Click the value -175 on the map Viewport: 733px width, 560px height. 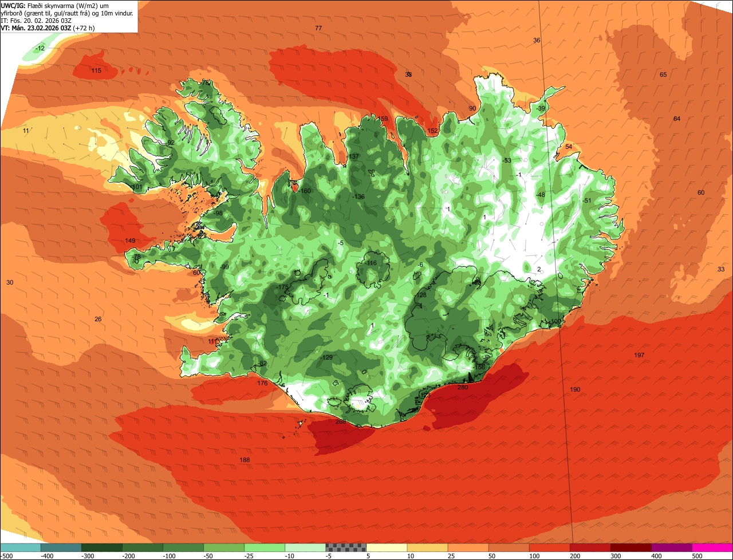pyautogui.click(x=282, y=287)
